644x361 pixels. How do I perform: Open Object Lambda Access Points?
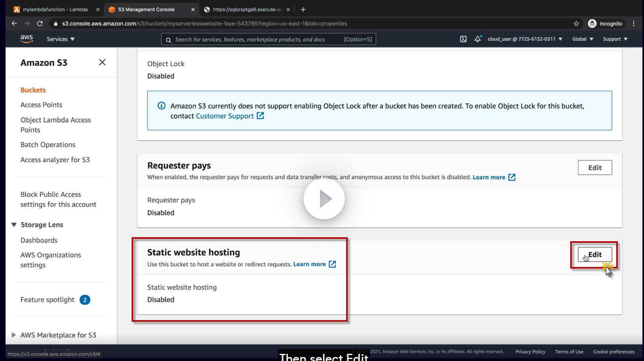(56, 125)
